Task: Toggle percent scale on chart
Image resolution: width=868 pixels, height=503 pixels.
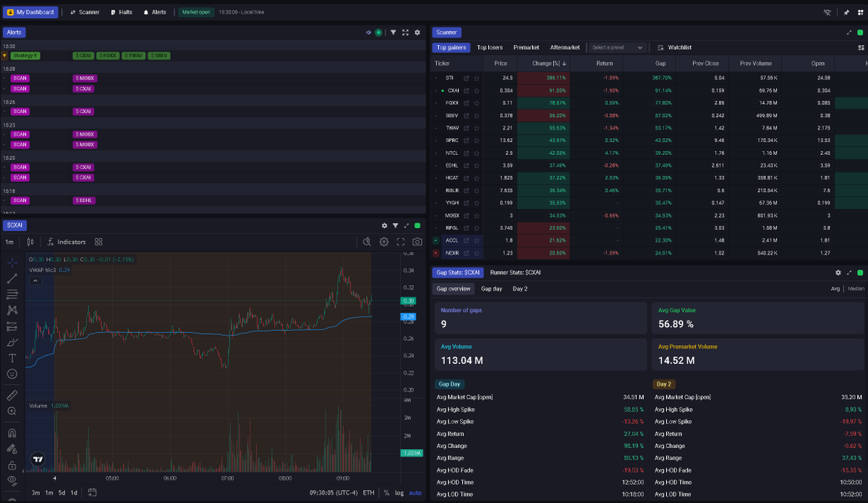Action: pyautogui.click(x=386, y=493)
